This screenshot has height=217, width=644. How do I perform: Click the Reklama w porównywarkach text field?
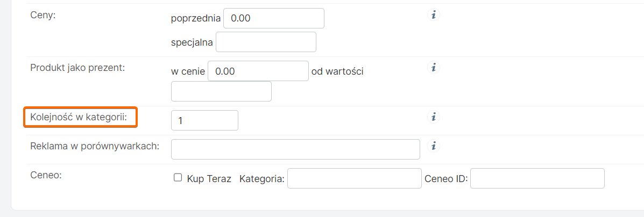[x=295, y=149]
